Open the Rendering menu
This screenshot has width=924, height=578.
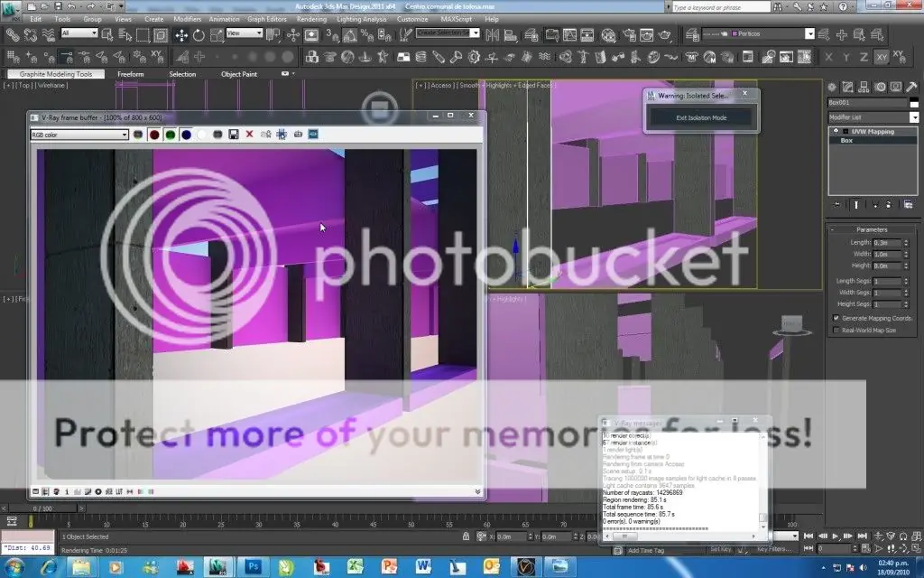pos(311,19)
